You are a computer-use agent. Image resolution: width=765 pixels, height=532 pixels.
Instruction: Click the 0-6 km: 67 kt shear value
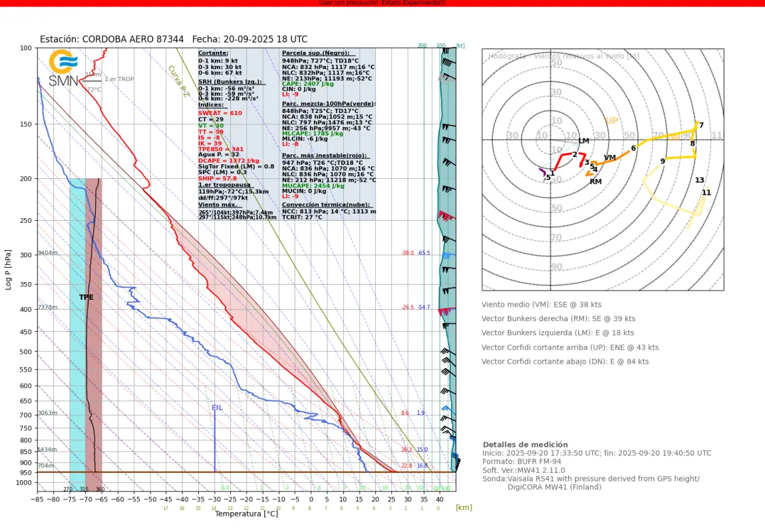[220, 72]
